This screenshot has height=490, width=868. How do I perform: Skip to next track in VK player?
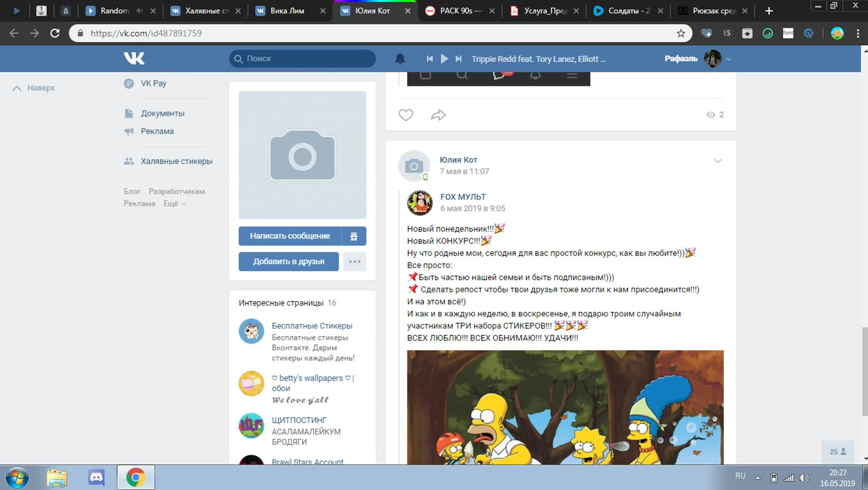click(x=459, y=59)
